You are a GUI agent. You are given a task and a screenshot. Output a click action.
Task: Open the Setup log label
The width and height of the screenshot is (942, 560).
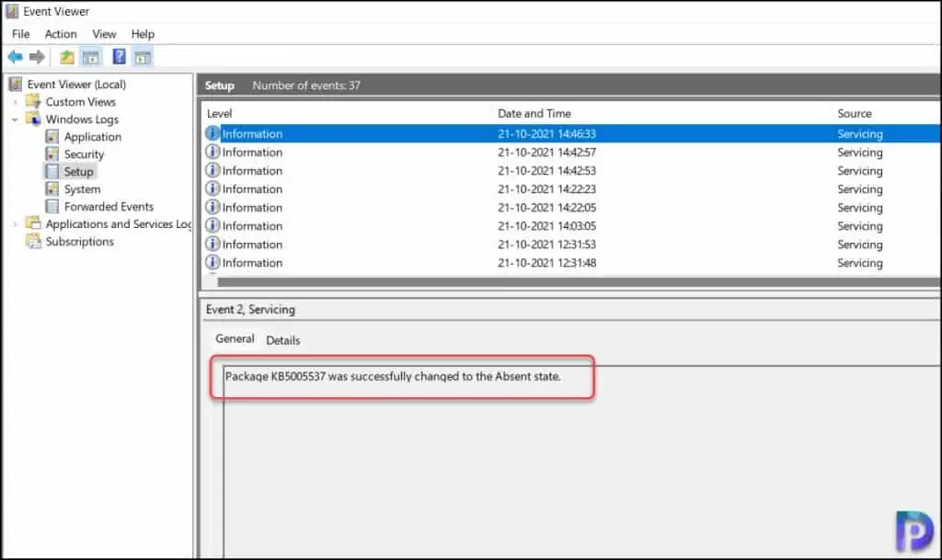pos(78,172)
